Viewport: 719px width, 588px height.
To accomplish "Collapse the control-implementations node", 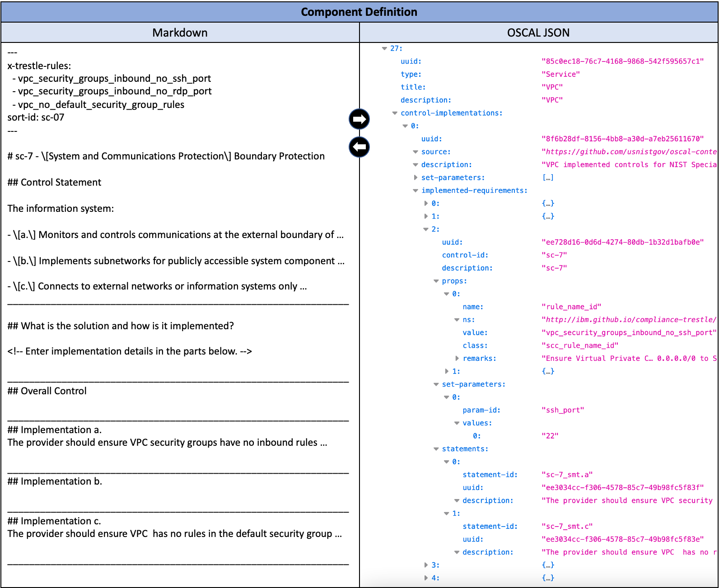I will (x=395, y=113).
